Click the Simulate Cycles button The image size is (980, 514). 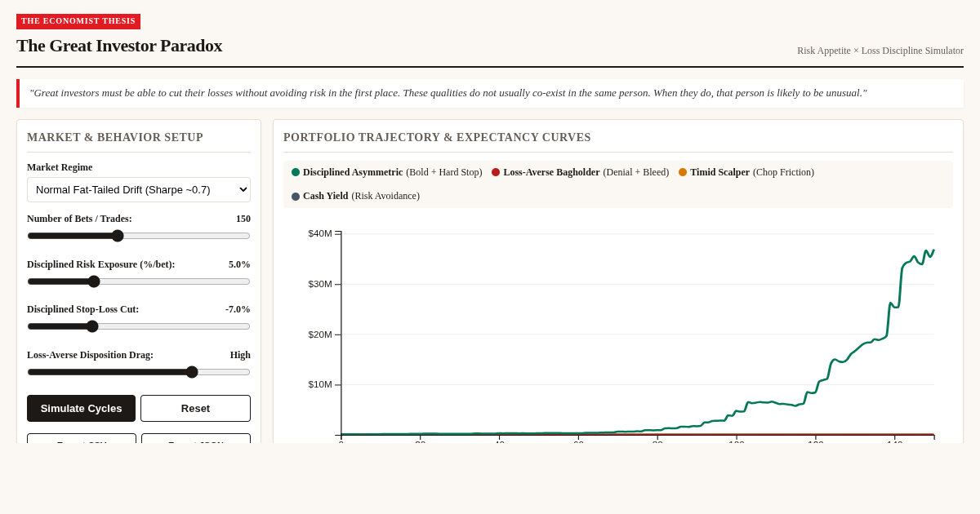(81, 408)
